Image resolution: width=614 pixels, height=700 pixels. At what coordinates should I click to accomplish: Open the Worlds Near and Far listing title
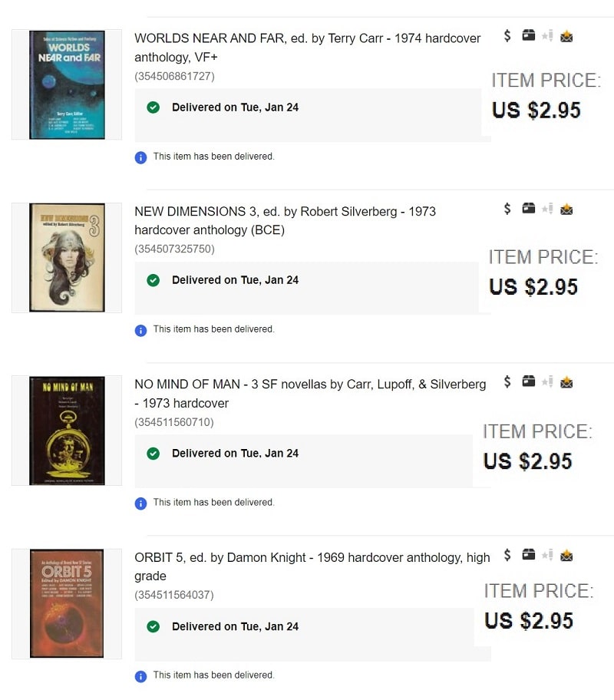[x=307, y=48]
